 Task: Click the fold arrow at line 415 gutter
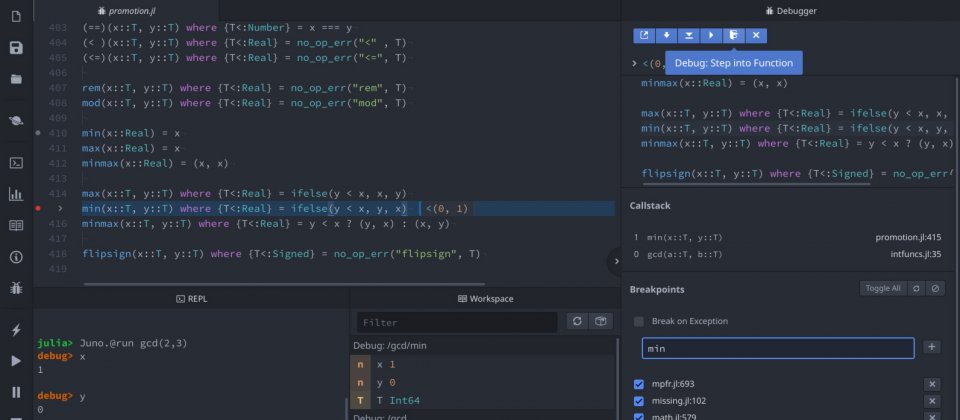pyautogui.click(x=60, y=209)
